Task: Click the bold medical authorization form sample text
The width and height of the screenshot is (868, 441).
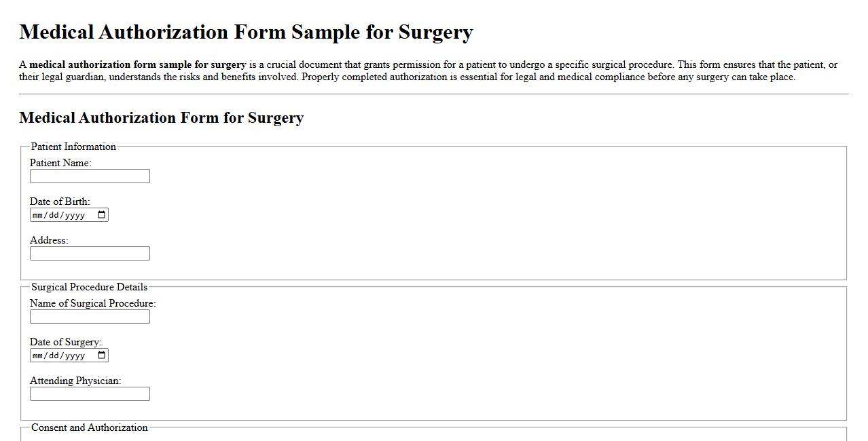Action: 137,64
